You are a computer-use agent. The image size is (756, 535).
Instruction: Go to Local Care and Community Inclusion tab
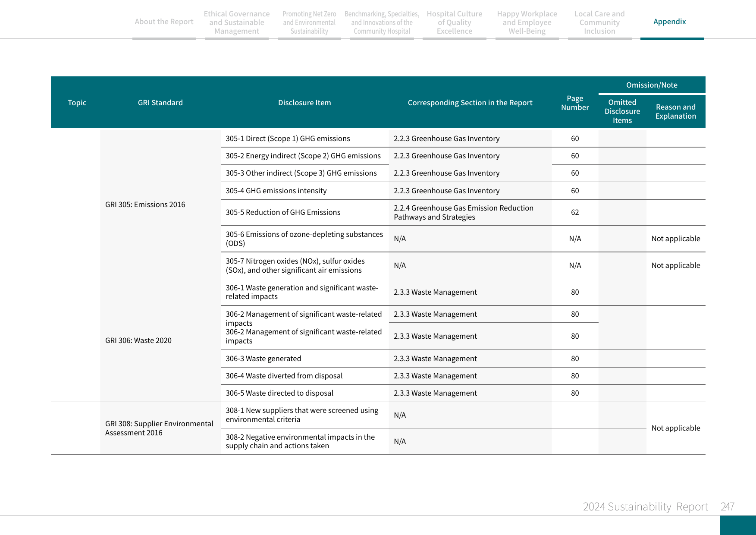point(599,22)
